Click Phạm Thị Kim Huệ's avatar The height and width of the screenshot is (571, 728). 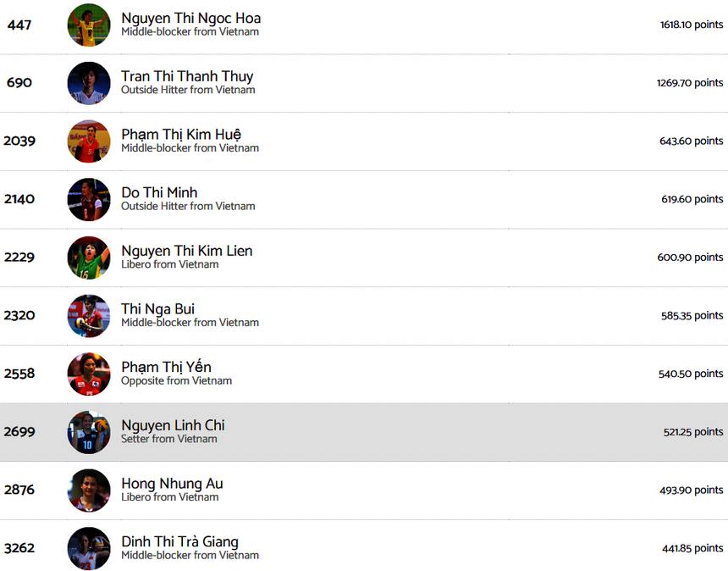pos(89,141)
